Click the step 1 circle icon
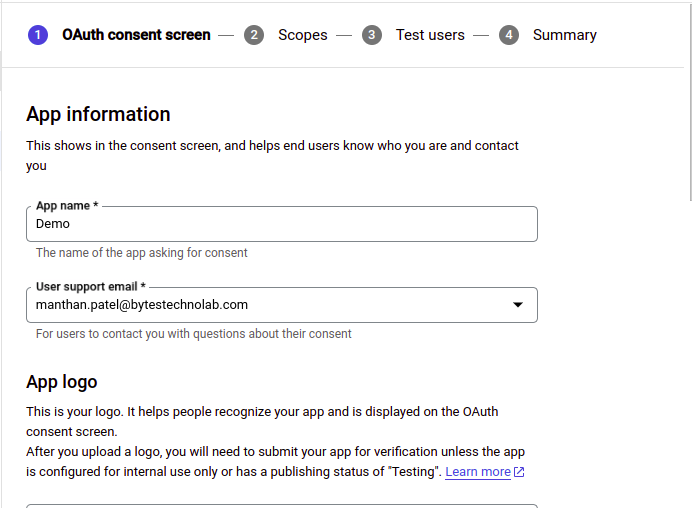 pyautogui.click(x=38, y=35)
